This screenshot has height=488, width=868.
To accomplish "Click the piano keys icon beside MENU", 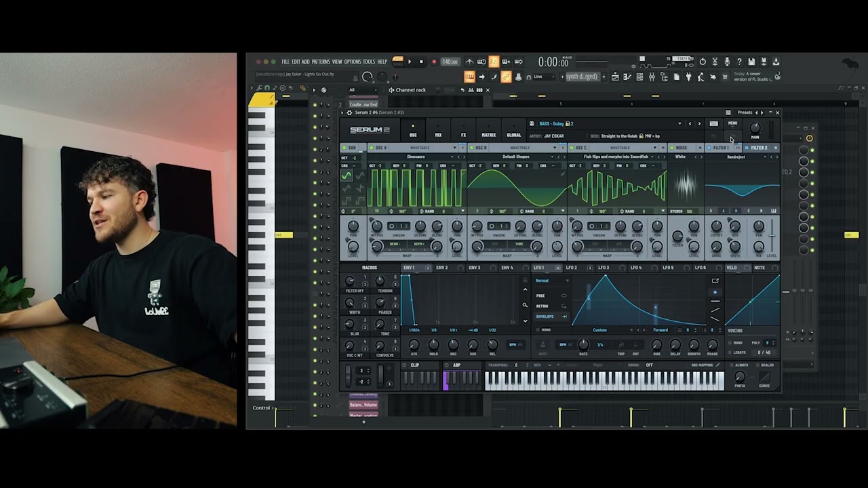I will 713,124.
